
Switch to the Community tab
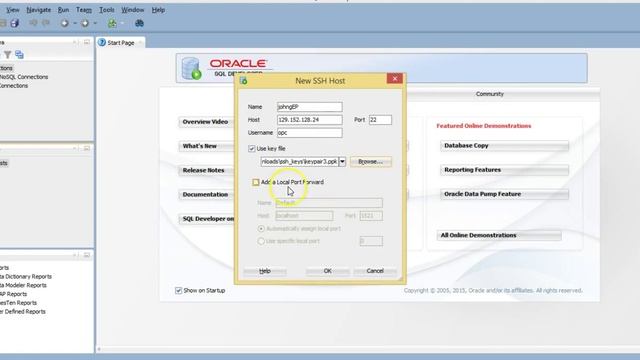(x=489, y=94)
